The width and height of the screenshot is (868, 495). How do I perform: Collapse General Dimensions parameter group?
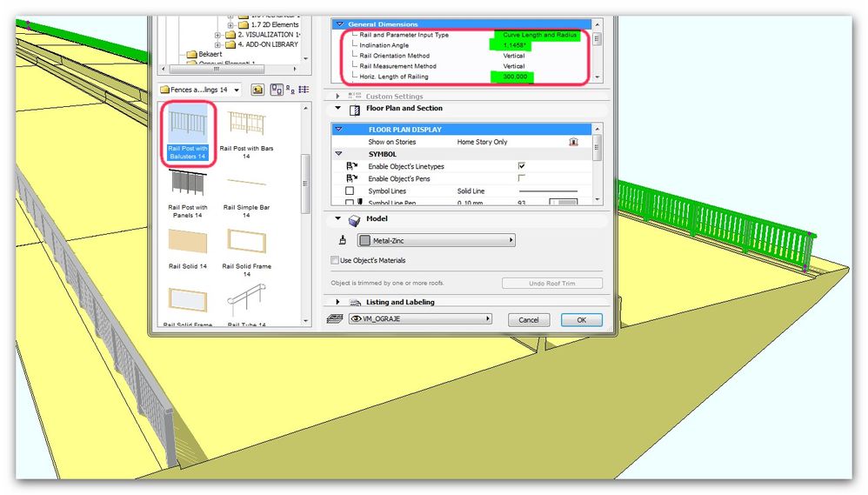340,24
